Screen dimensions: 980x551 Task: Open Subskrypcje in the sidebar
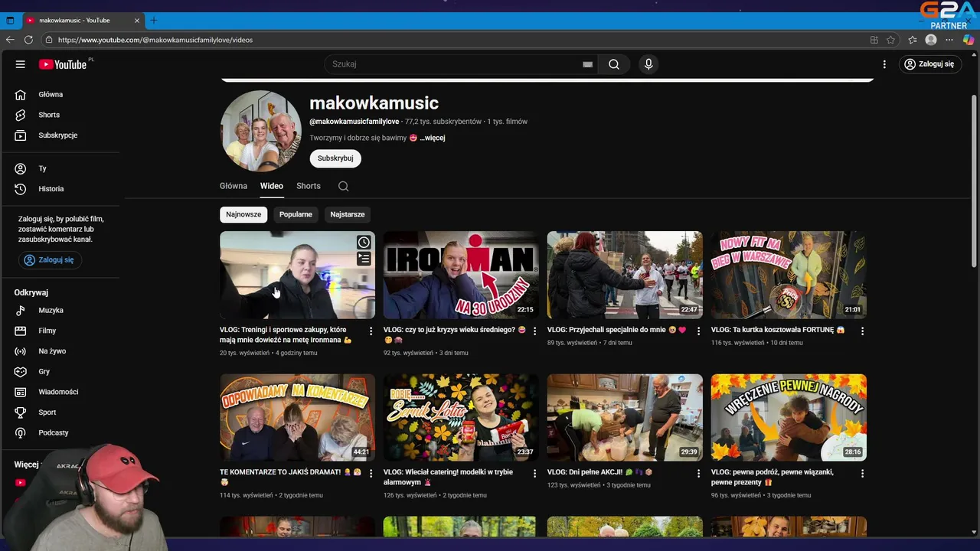coord(60,135)
